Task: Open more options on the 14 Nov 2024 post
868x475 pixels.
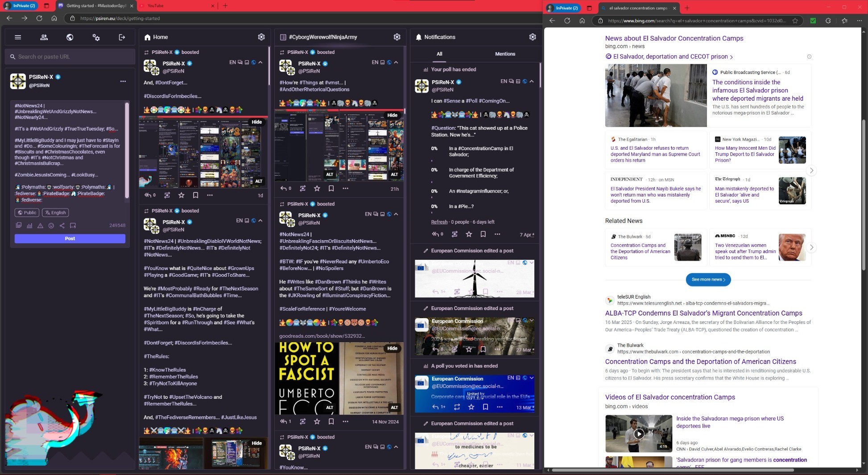Action: pyautogui.click(x=345, y=422)
